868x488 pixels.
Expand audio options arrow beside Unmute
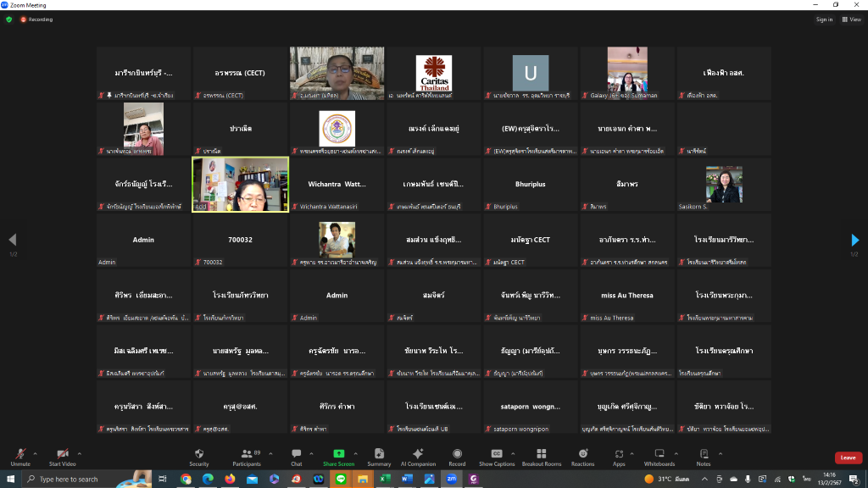coord(36,454)
